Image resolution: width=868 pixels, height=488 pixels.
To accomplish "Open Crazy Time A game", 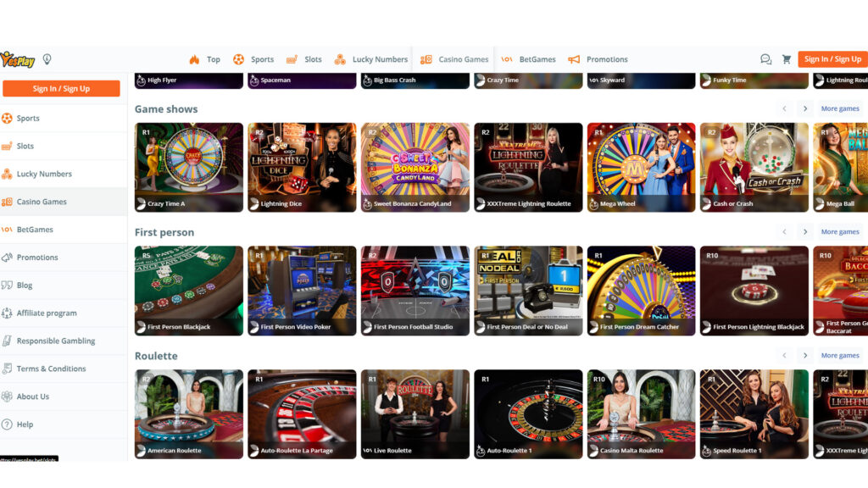I will tap(189, 167).
